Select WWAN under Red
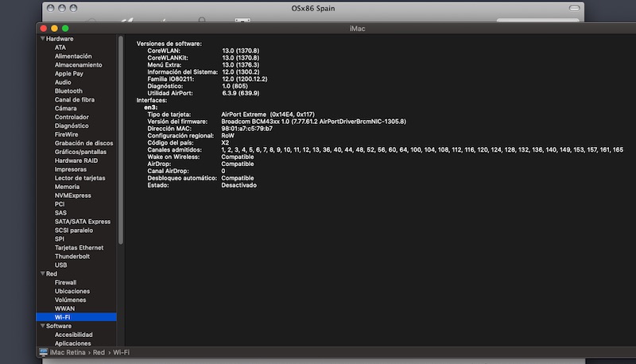The image size is (636, 364). [x=65, y=309]
